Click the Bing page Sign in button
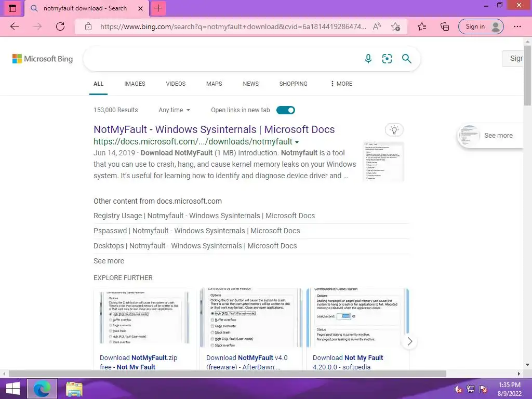 point(513,58)
